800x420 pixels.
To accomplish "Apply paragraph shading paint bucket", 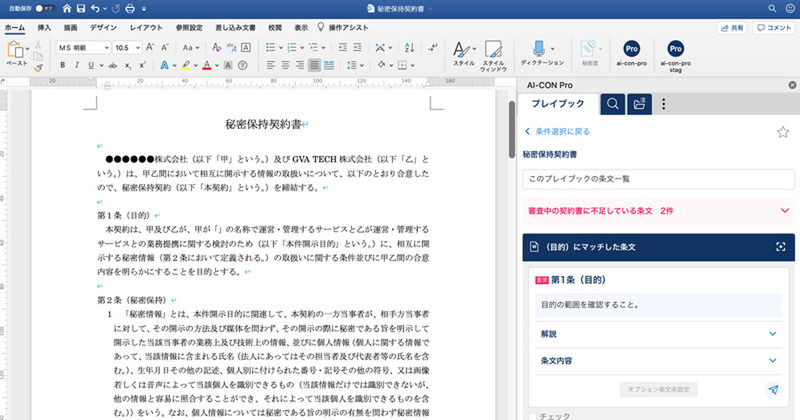I will click(x=381, y=65).
